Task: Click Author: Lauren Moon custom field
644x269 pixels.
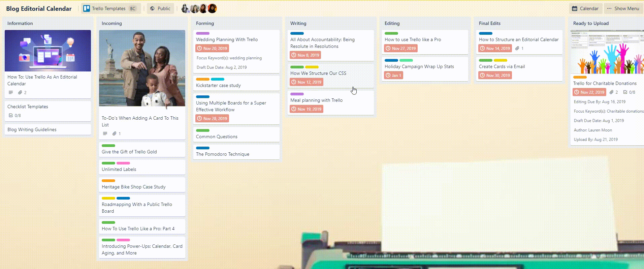Action: click(593, 130)
